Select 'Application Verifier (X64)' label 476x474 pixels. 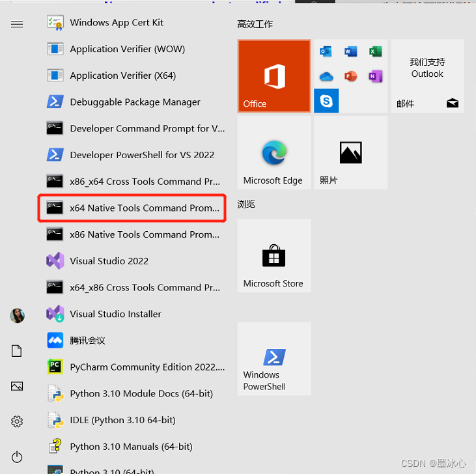point(123,76)
